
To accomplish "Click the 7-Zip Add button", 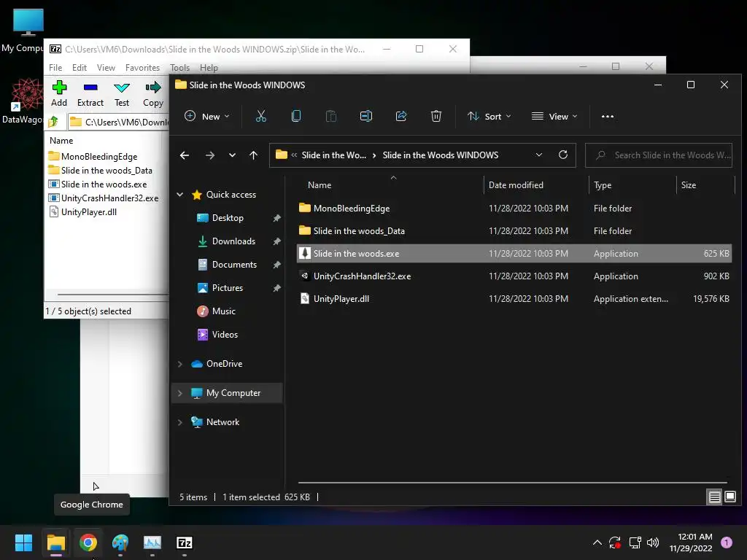I will 59,93.
